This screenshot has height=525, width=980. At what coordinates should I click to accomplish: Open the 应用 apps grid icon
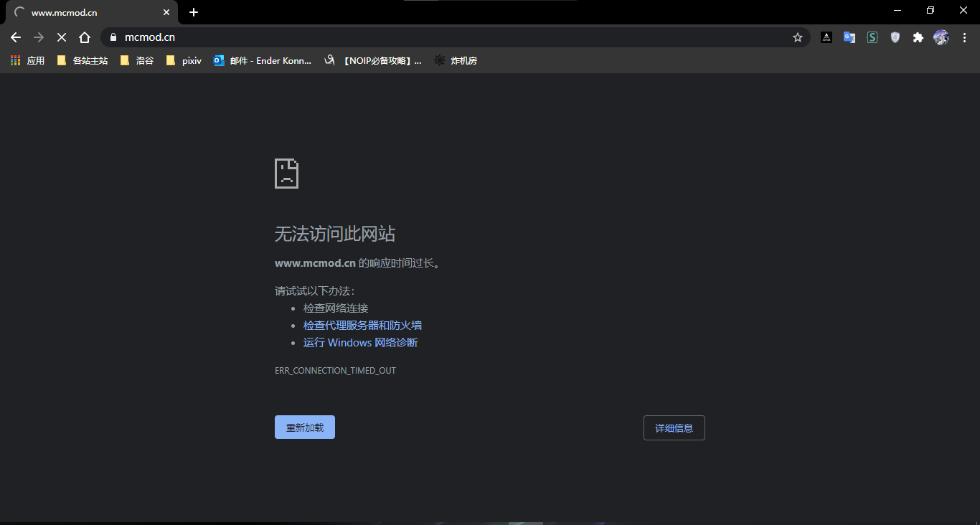[x=15, y=60]
